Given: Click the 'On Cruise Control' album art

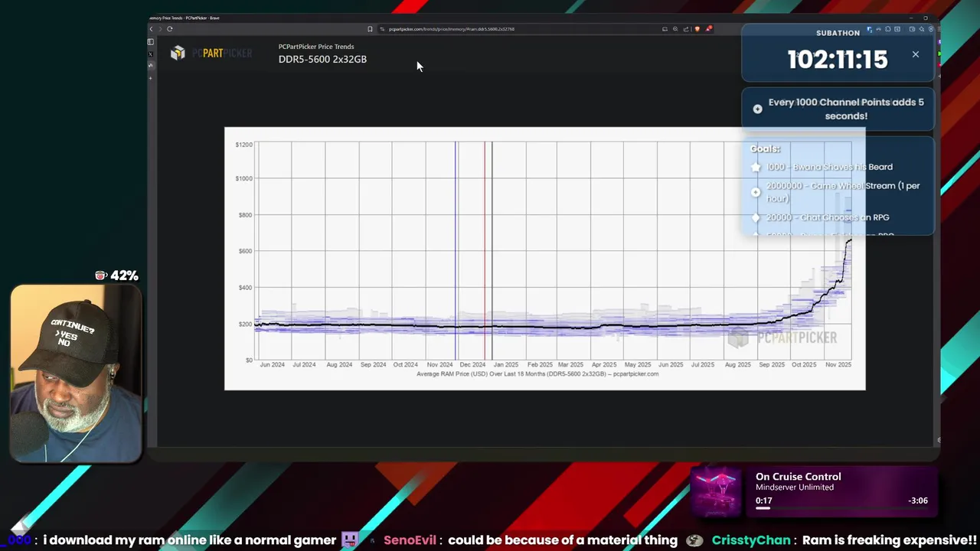Looking at the screenshot, I should [716, 493].
